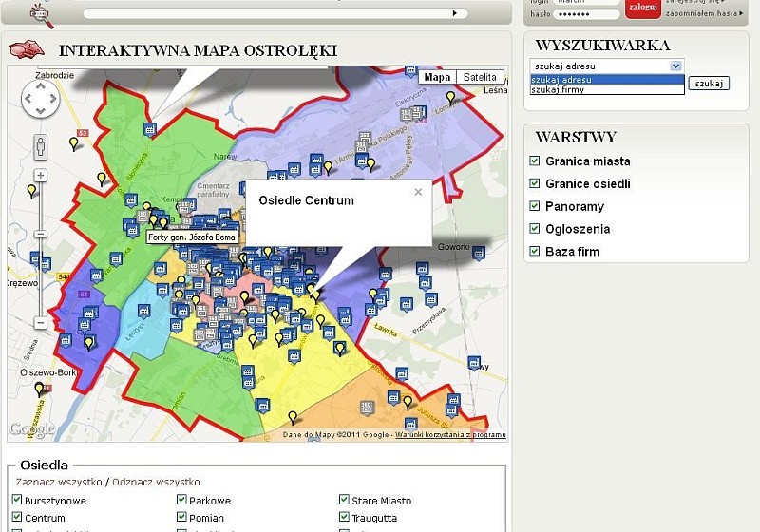Viewport: 760px width, 532px height.
Task: Close the Osiedle Centrum info bubble
Action: tap(418, 192)
